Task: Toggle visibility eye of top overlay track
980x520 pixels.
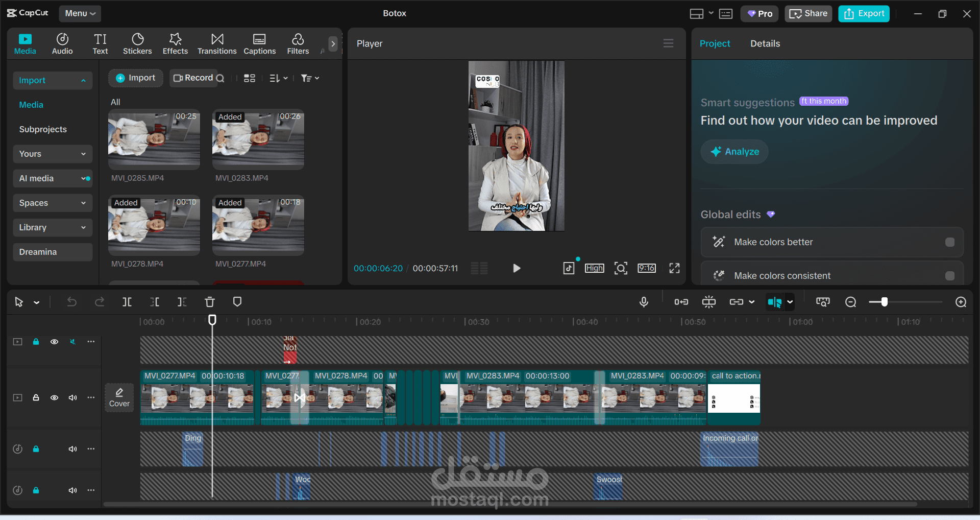Action: tap(54, 342)
